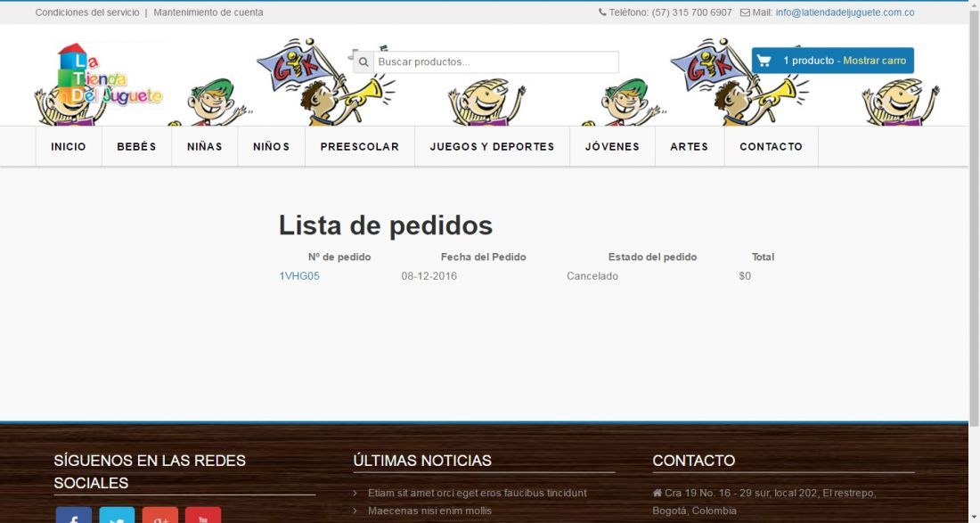This screenshot has height=523, width=980.
Task: Click the ÚLTIMAS NOTICIAS footer heading
Action: click(422, 461)
